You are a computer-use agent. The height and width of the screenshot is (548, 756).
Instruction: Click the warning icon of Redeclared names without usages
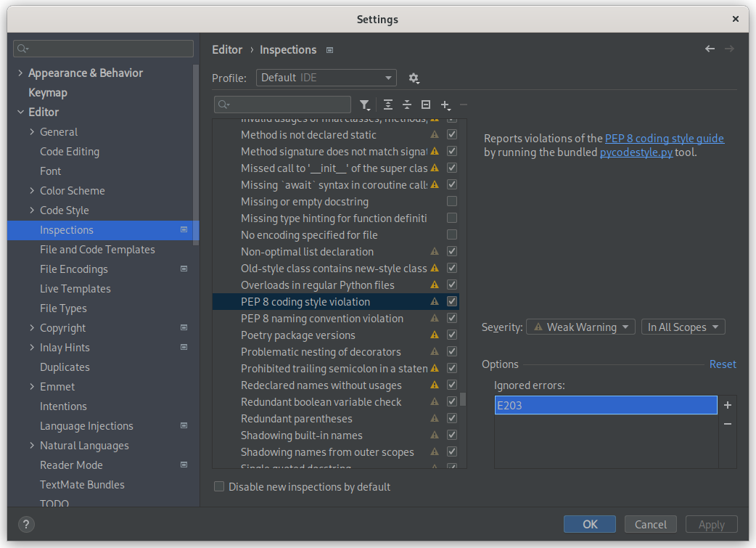pyautogui.click(x=435, y=385)
